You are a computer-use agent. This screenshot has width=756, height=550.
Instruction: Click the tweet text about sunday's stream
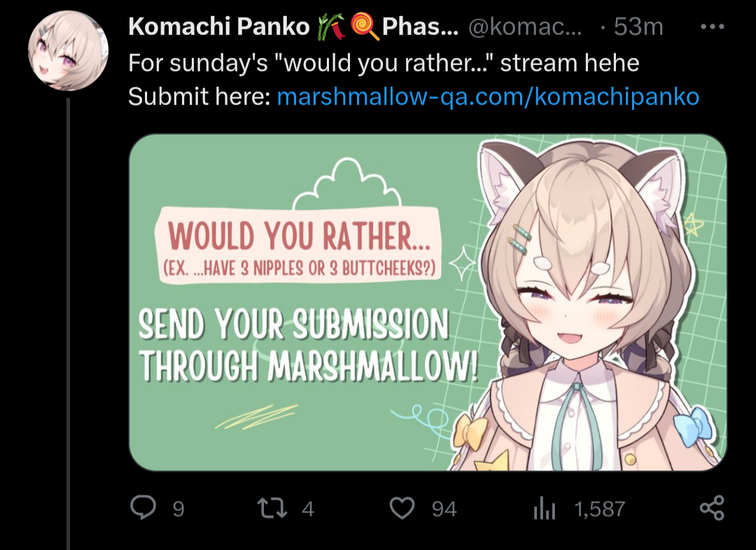(x=384, y=63)
